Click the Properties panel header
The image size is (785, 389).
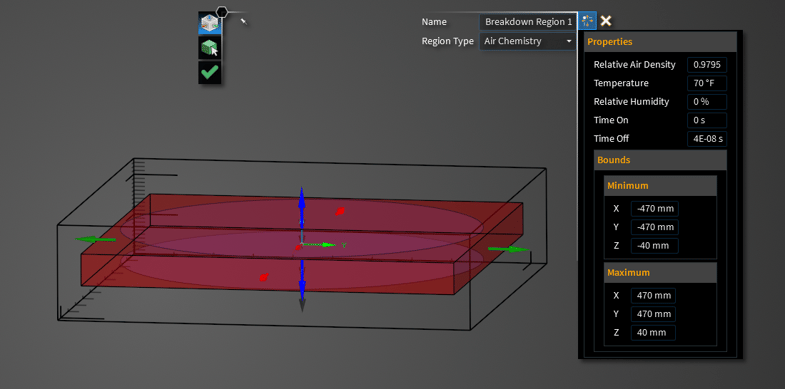tap(660, 42)
